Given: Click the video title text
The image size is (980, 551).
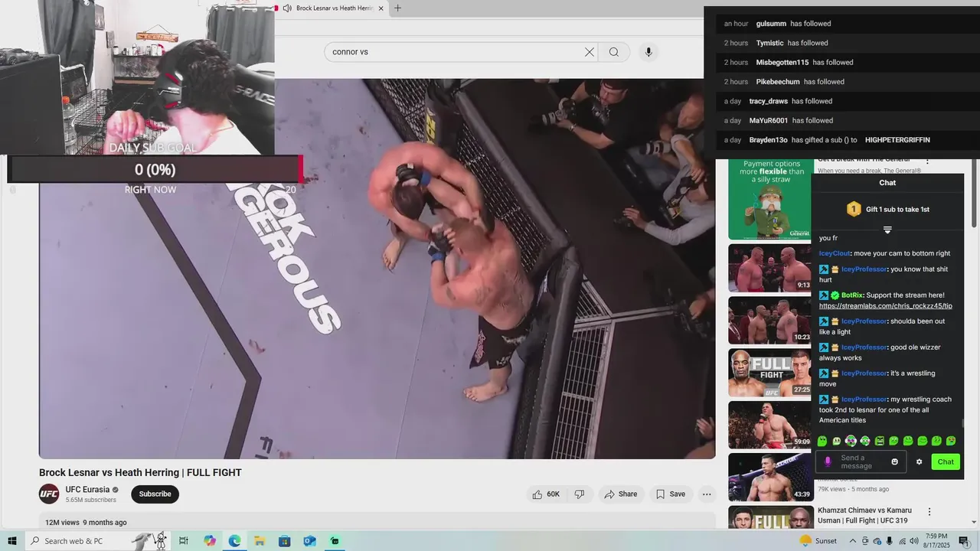Looking at the screenshot, I should (140, 473).
